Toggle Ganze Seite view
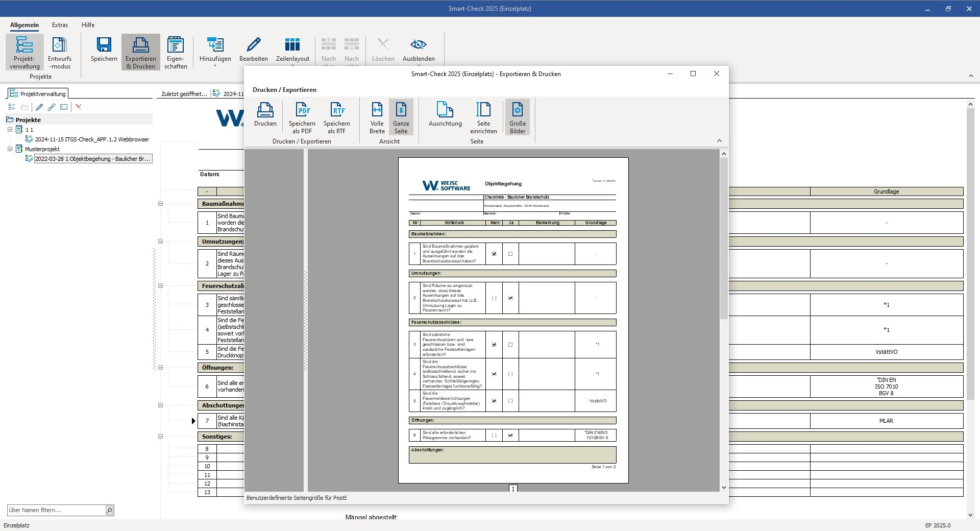980x531 pixels. click(401, 117)
